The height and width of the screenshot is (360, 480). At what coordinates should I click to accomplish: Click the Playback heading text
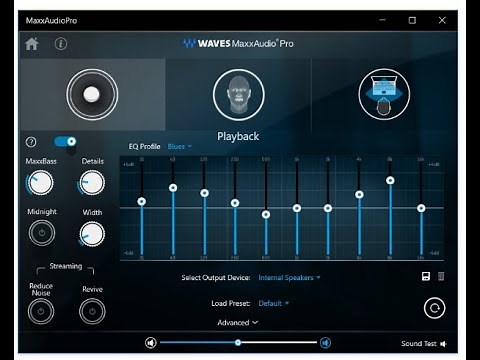238,136
